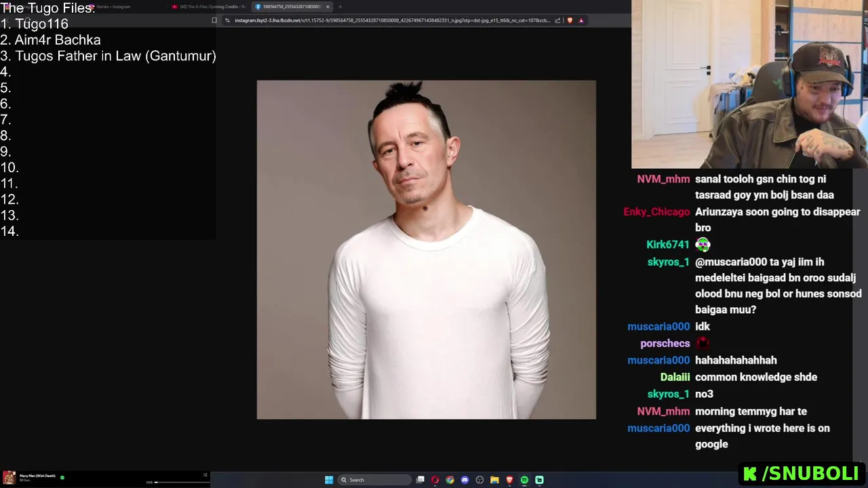Click the Dalaiii username in chat
868x488 pixels.
click(x=675, y=378)
